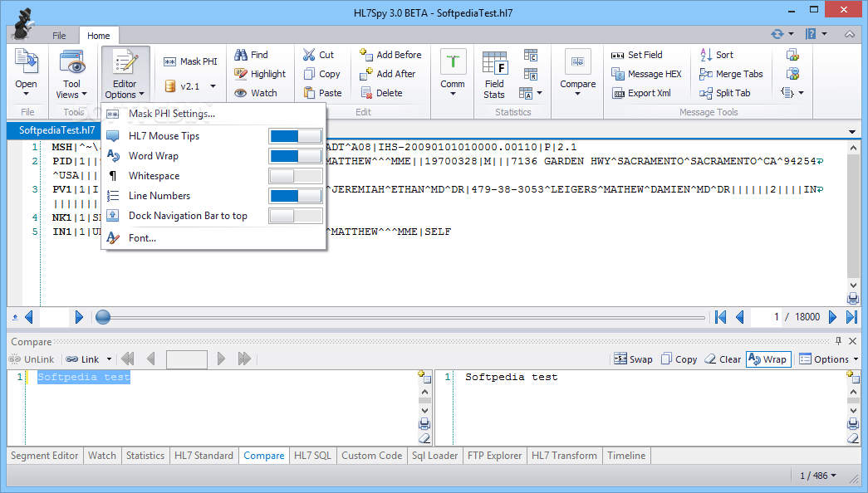Screen dimensions: 868x493
Task: Switch to the Segment Editor tab
Action: (x=44, y=456)
